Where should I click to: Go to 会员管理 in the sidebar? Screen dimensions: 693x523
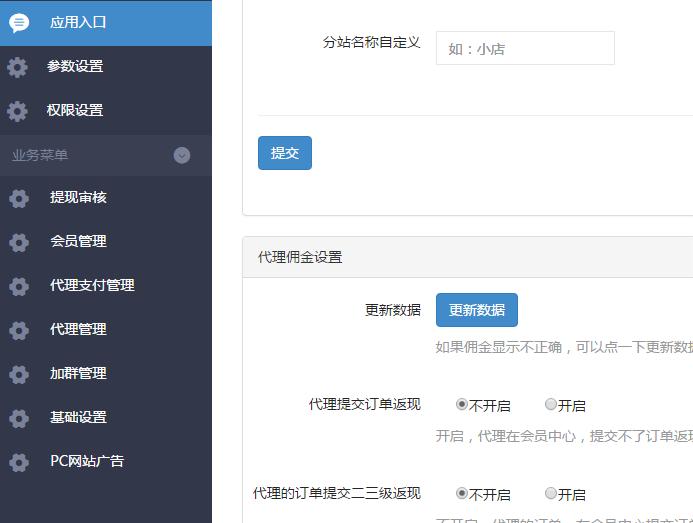(78, 241)
